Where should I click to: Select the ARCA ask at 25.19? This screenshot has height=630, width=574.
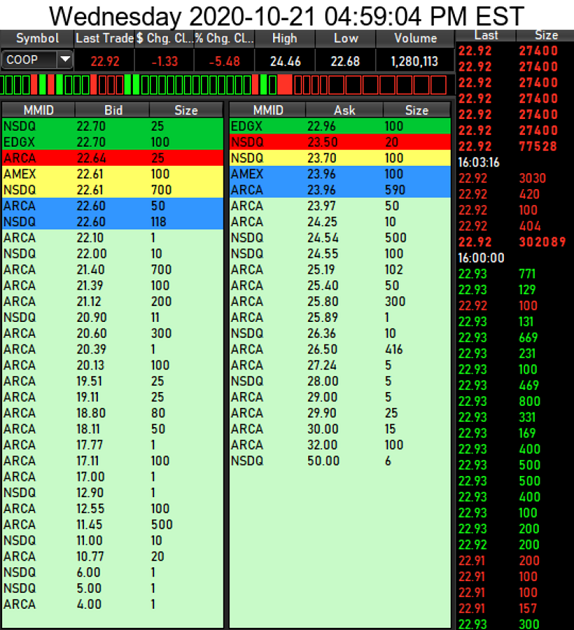tap(340, 270)
